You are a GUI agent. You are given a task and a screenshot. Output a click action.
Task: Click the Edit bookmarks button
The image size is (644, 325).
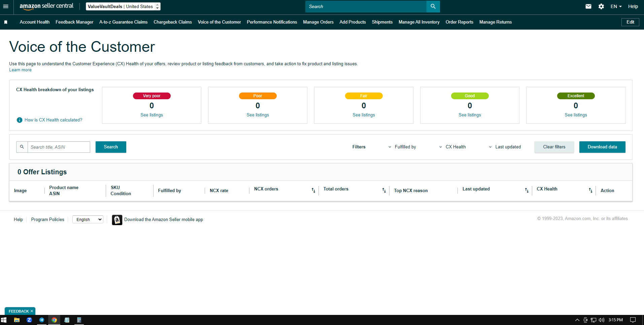[630, 22]
